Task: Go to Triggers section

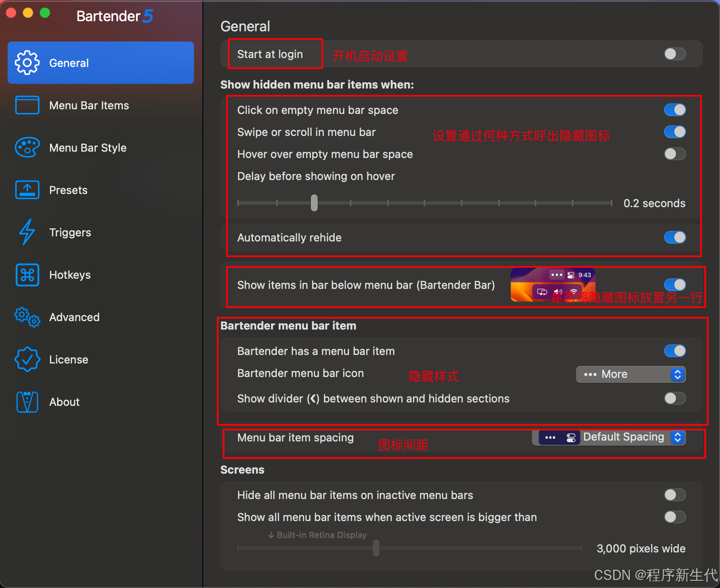Action: point(101,232)
